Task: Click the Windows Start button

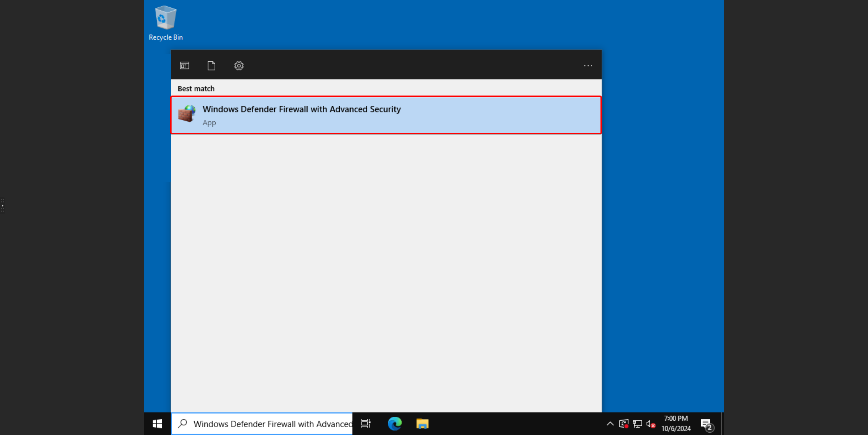Action: [x=157, y=423]
